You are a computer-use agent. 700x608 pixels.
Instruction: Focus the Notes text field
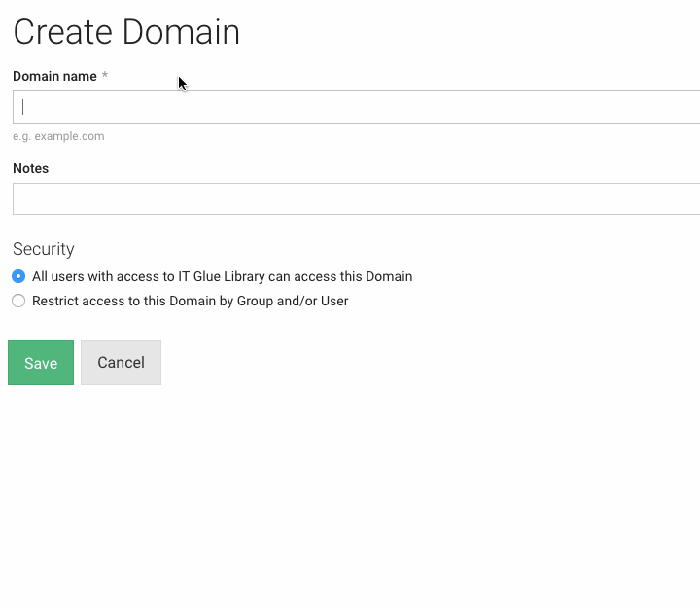tap(356, 198)
